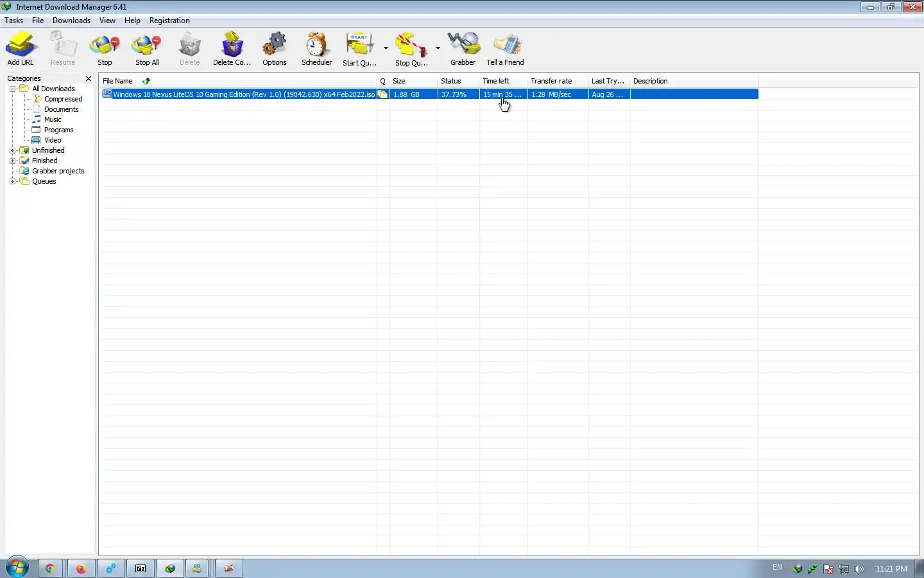Sort by the Description column header

(x=694, y=81)
